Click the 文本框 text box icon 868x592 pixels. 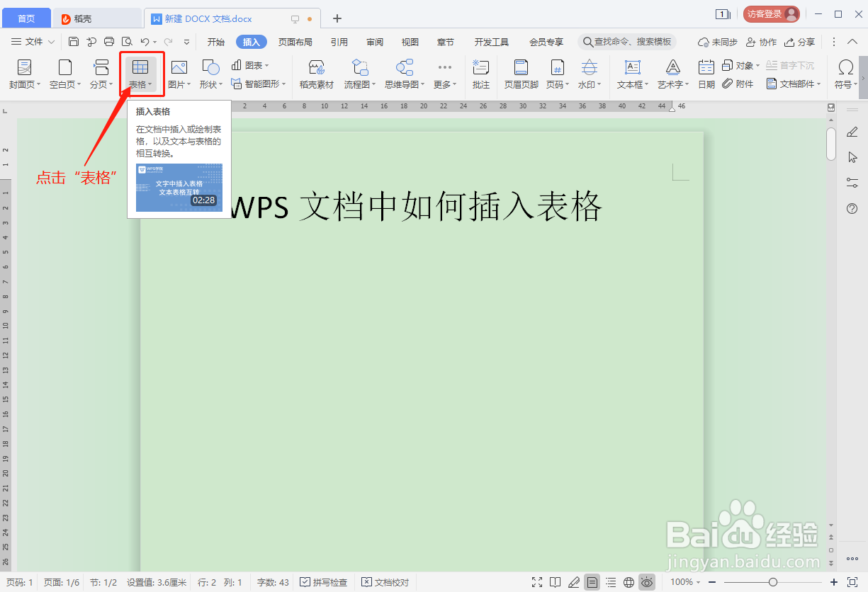click(633, 68)
